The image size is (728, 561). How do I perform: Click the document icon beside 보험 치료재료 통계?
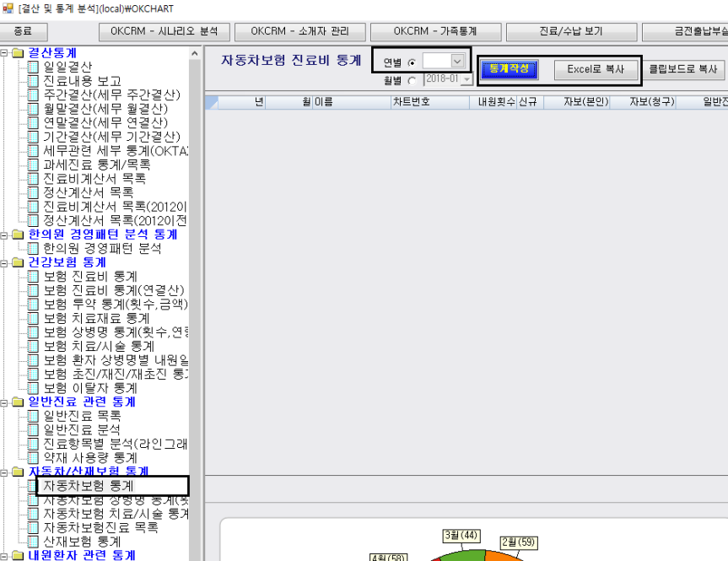click(x=33, y=318)
